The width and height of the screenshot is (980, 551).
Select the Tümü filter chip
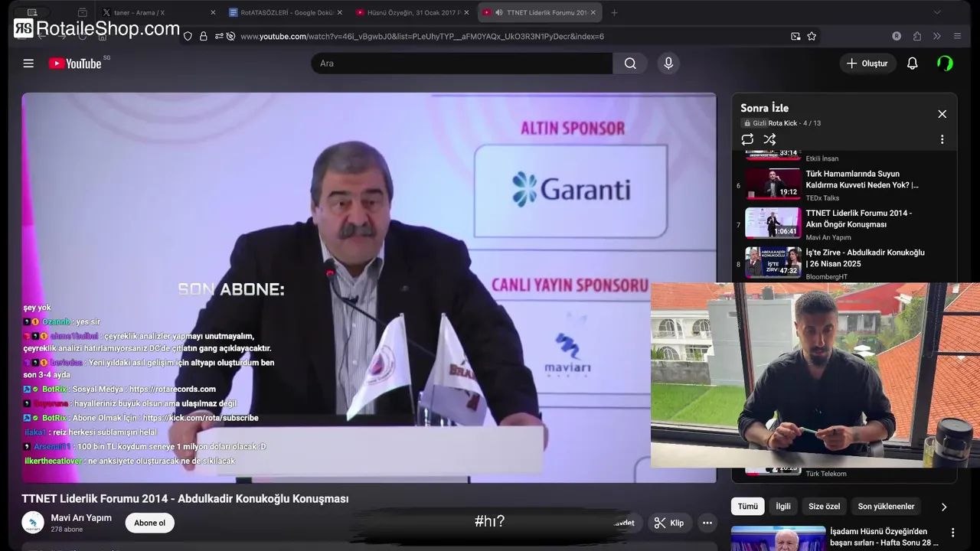[x=747, y=507]
